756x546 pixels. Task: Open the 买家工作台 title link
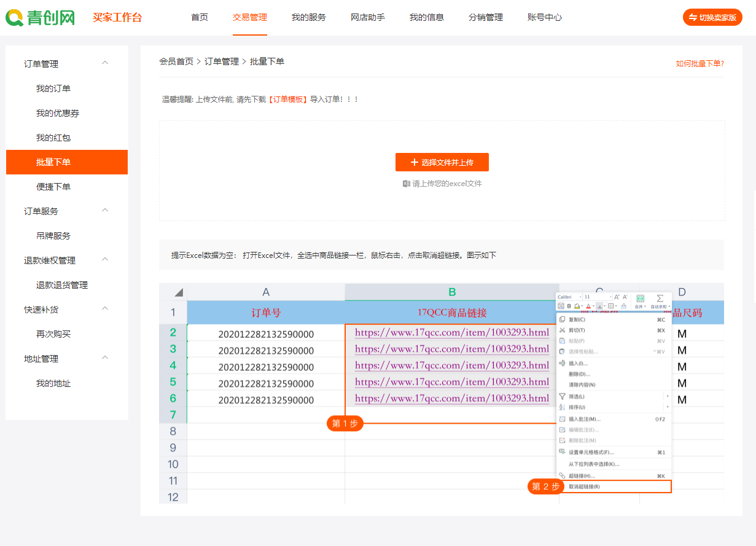(117, 17)
